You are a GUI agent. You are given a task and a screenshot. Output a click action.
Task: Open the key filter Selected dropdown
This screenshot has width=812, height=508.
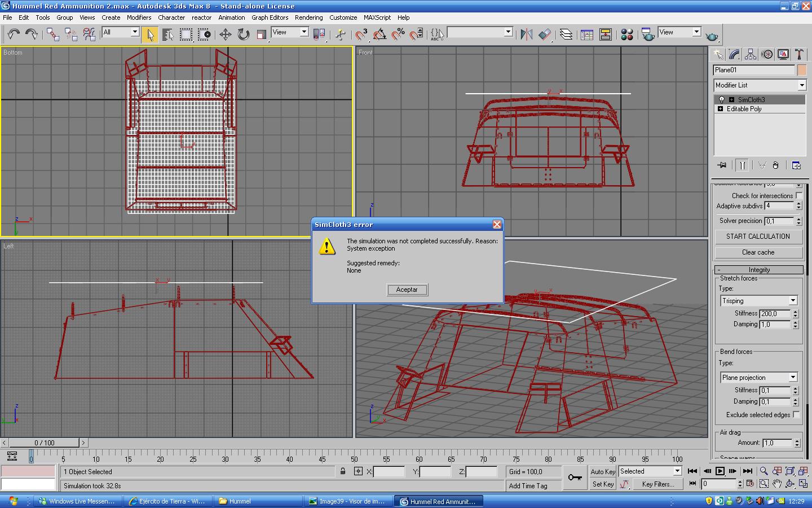click(650, 471)
